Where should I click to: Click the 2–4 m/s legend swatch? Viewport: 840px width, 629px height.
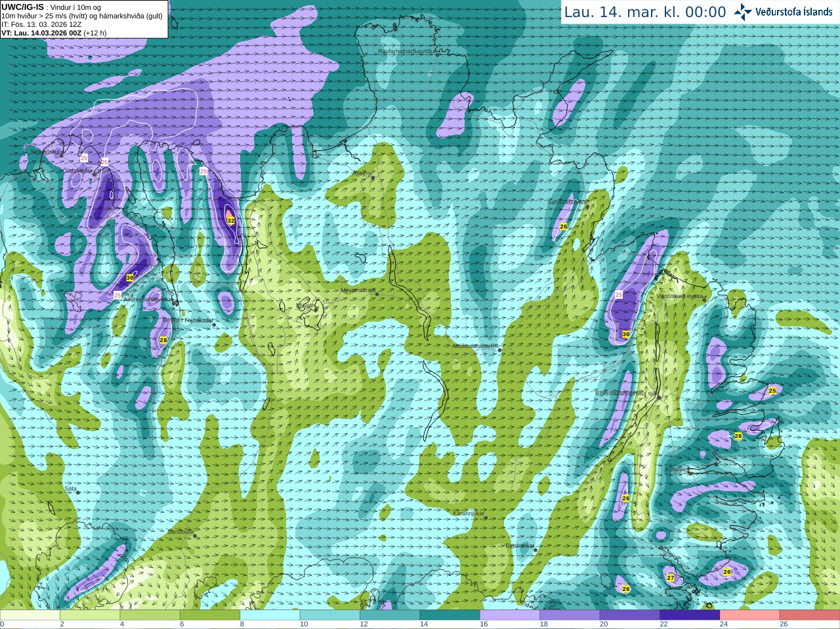tap(90, 615)
